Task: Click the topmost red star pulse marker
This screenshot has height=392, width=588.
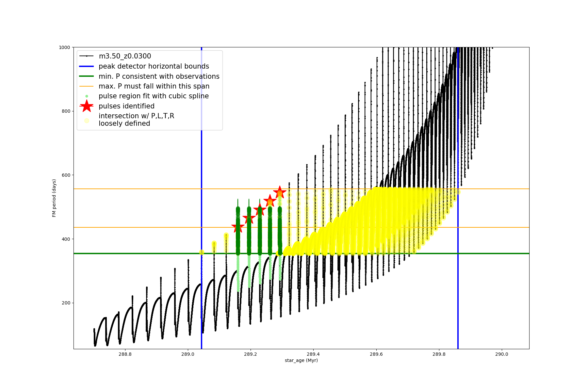Action: [280, 192]
